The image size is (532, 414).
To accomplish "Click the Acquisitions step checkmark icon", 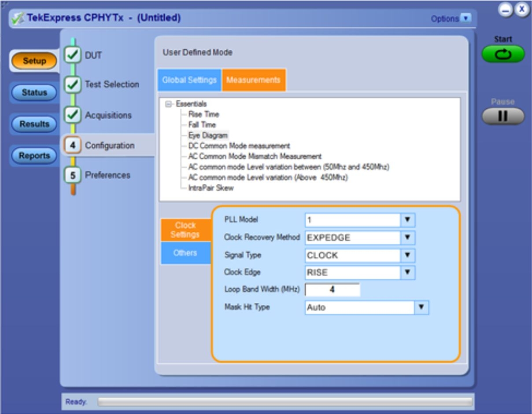I will click(73, 115).
